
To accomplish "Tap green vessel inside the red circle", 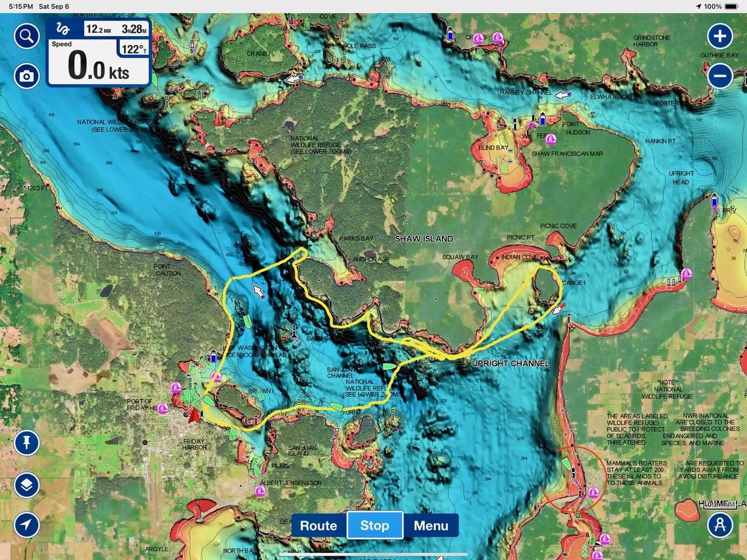I will coord(565,464).
